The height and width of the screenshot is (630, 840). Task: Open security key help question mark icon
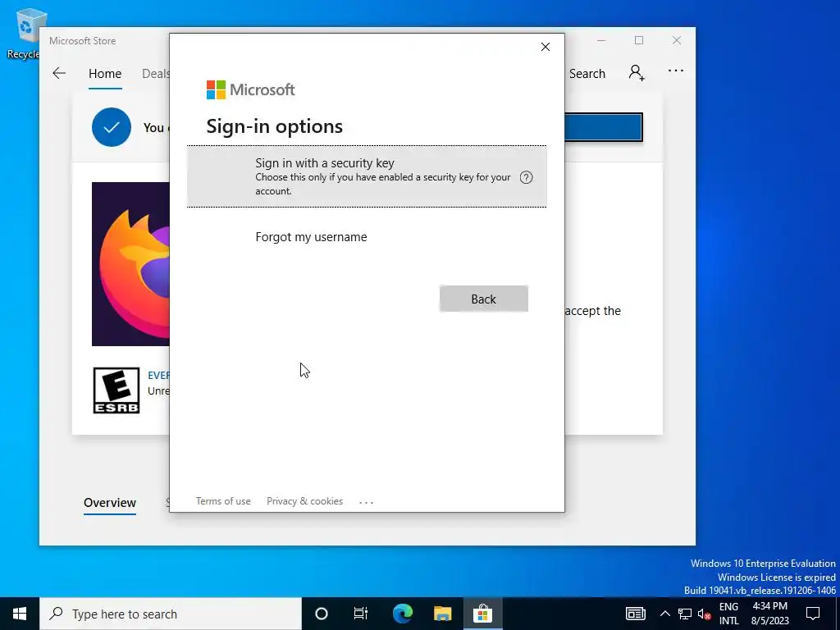point(526,177)
